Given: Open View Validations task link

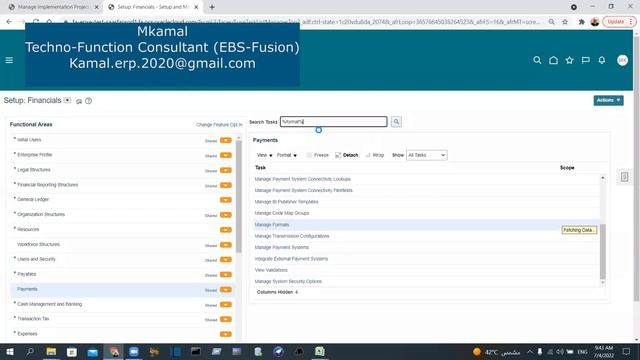Looking at the screenshot, I should (271, 270).
